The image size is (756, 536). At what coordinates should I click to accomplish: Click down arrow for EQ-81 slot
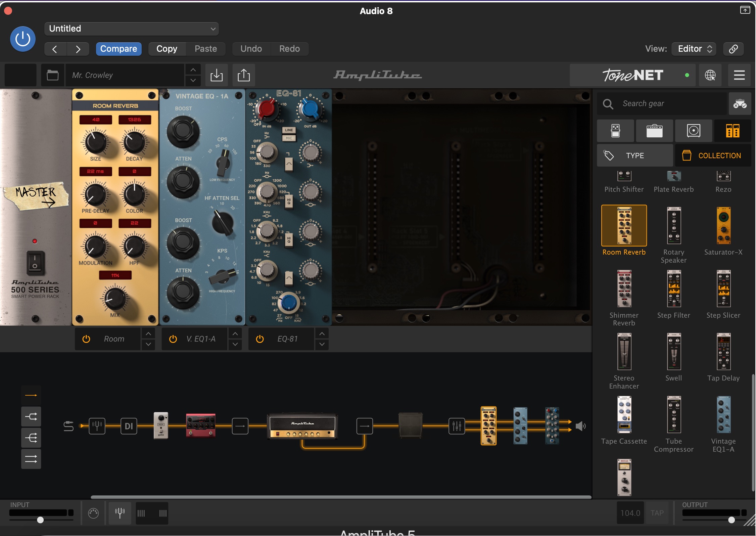coord(322,344)
